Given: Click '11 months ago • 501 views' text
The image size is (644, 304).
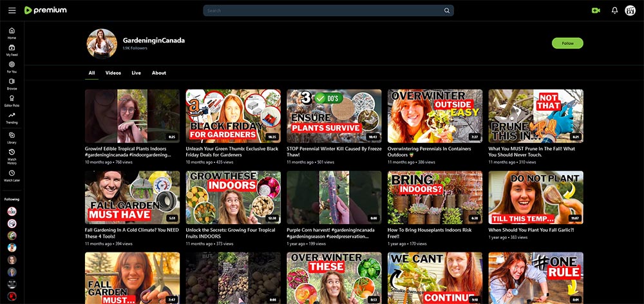Looking at the screenshot, I should click(x=310, y=162).
